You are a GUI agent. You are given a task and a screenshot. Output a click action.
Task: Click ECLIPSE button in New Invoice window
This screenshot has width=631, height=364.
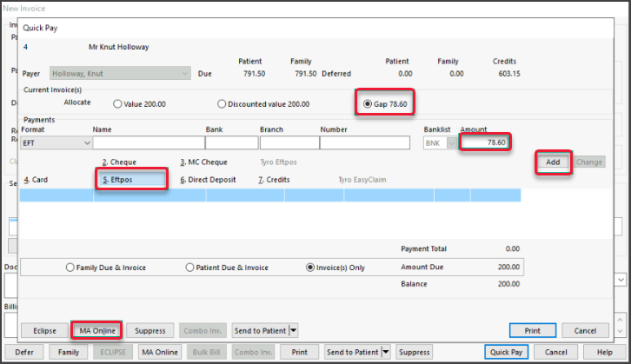(113, 352)
